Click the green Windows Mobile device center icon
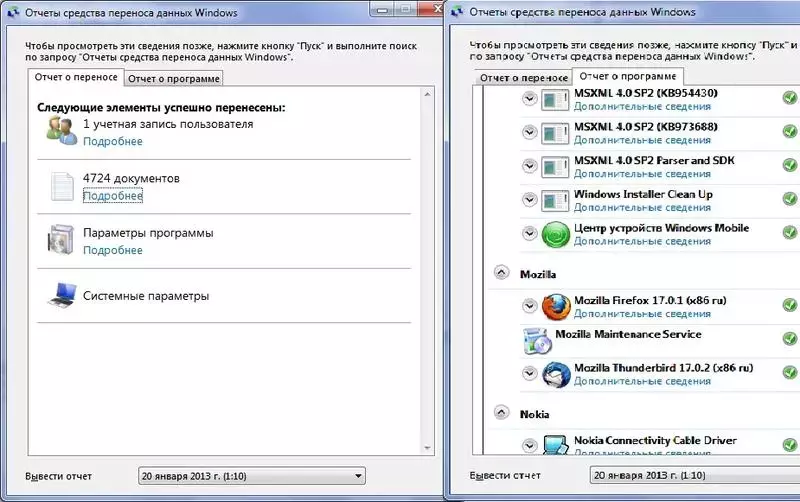This screenshot has width=800, height=502. (556, 235)
